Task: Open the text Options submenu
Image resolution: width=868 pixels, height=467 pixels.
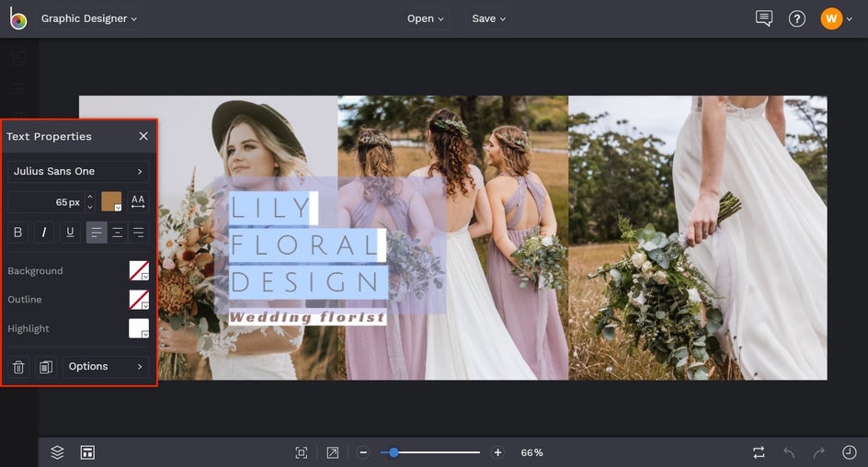Action: 106,366
